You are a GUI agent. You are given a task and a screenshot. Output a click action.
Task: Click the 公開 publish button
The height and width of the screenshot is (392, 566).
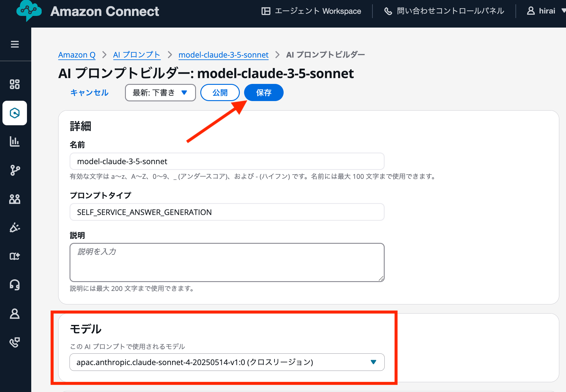220,92
